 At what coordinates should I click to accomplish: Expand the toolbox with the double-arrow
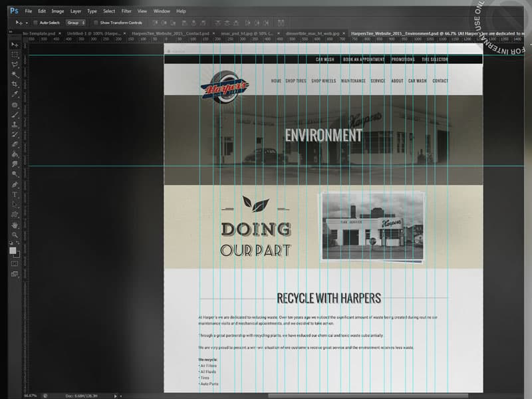11,32
